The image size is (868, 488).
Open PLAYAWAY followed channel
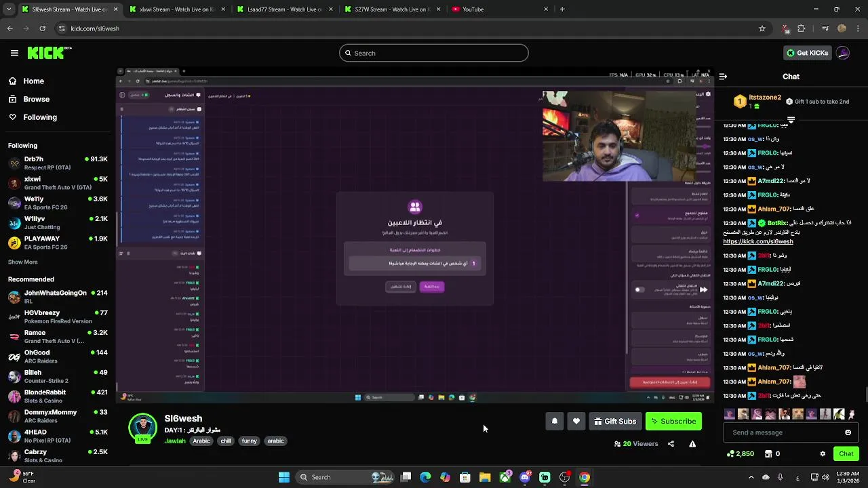click(58, 243)
